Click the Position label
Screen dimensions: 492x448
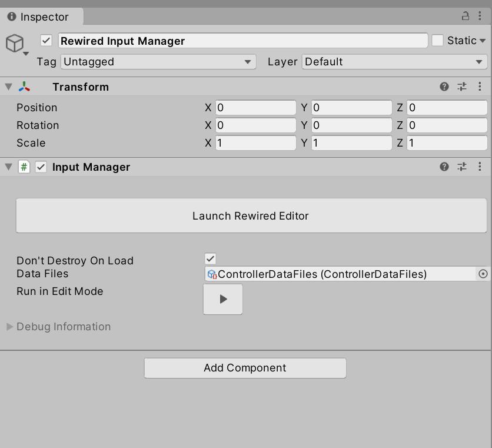coord(37,108)
